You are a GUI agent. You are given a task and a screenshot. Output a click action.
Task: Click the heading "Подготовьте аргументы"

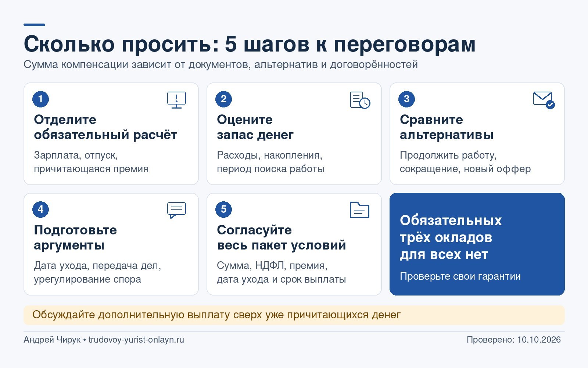[x=75, y=238]
